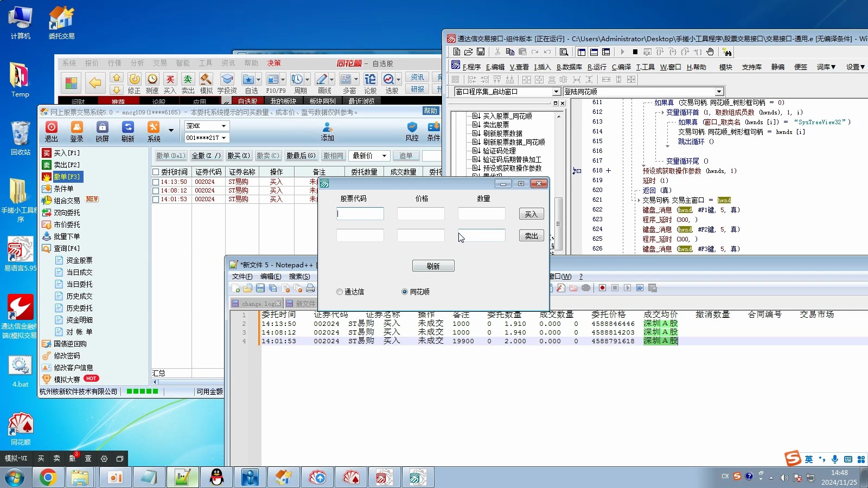Open 模拟 icon in 同花顺 toolbar

(206, 84)
